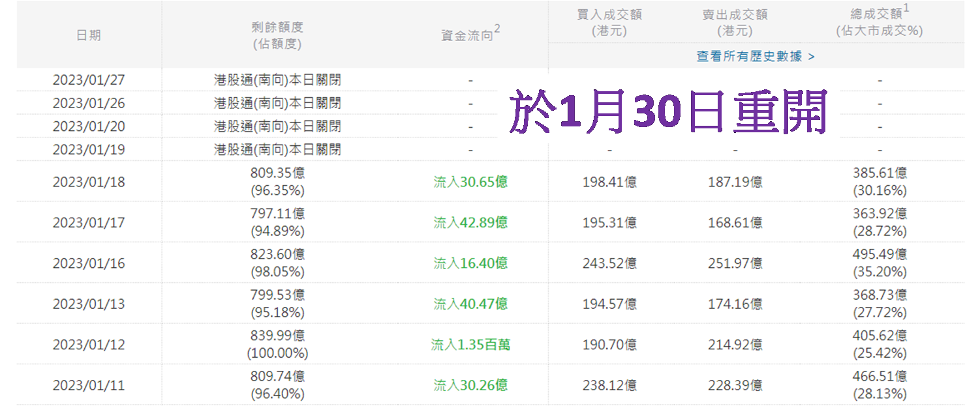Click the 賣出成交額 column header
Screen dimensions: 980x406
click(x=735, y=22)
